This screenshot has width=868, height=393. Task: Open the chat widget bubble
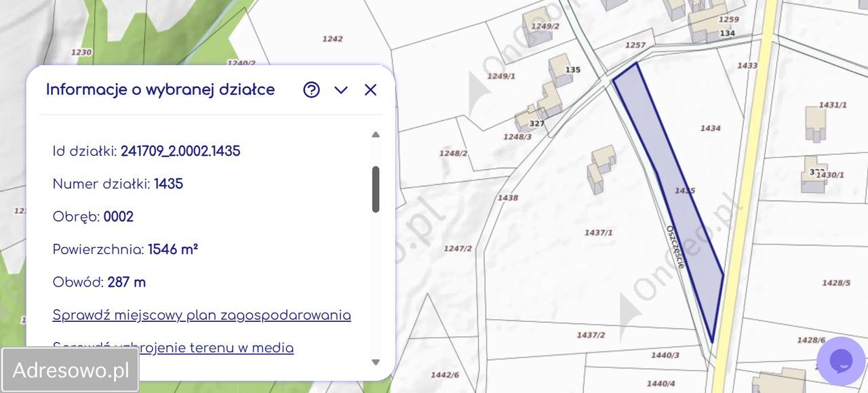tap(841, 360)
